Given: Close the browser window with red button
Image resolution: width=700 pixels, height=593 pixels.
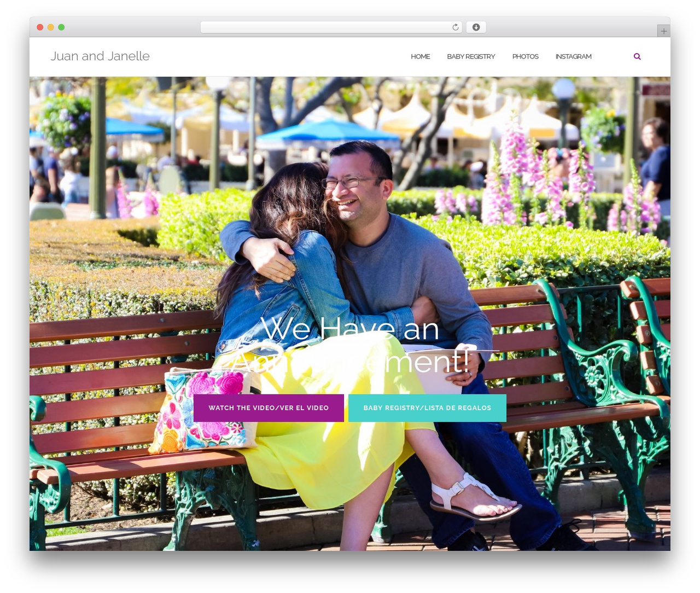Looking at the screenshot, I should 40,27.
